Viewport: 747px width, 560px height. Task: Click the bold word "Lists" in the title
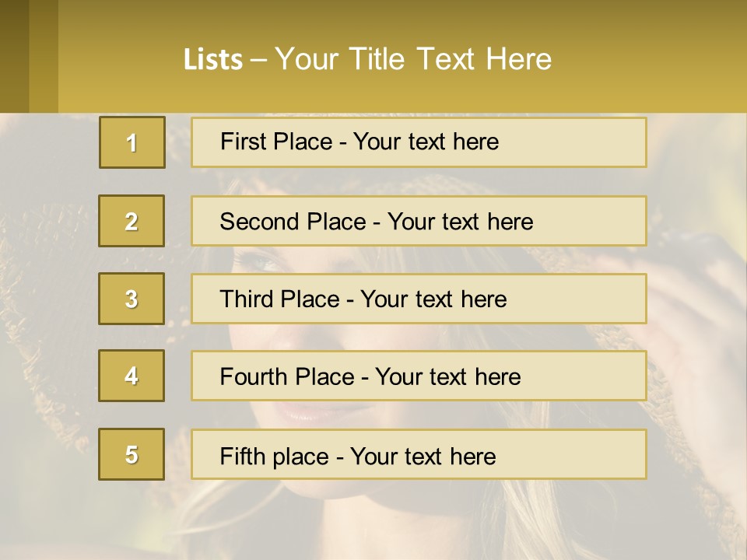pos(212,60)
